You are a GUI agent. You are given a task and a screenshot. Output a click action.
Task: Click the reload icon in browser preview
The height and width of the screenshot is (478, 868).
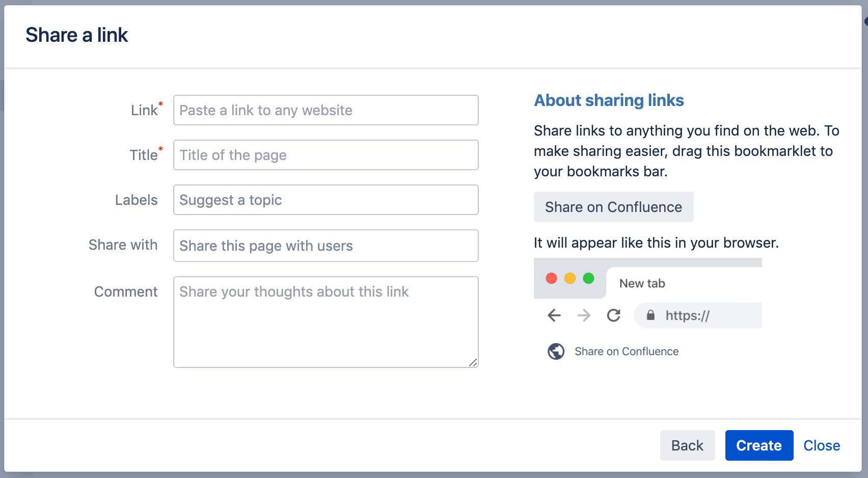coord(613,315)
